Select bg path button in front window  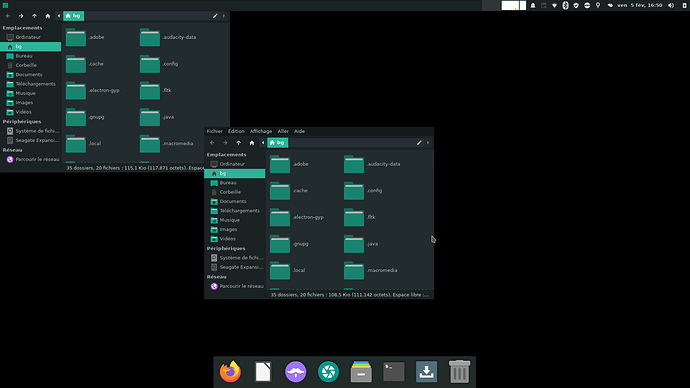tap(277, 143)
